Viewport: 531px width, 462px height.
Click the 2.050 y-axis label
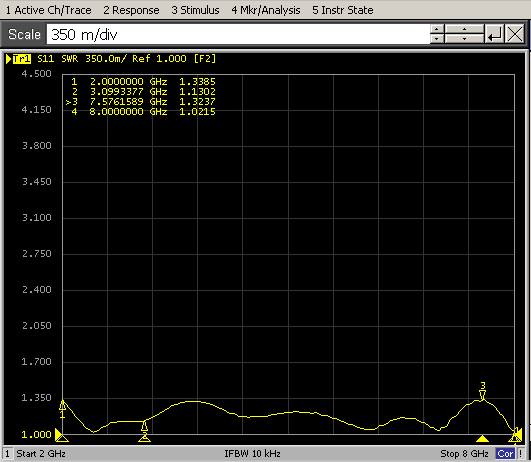37,326
